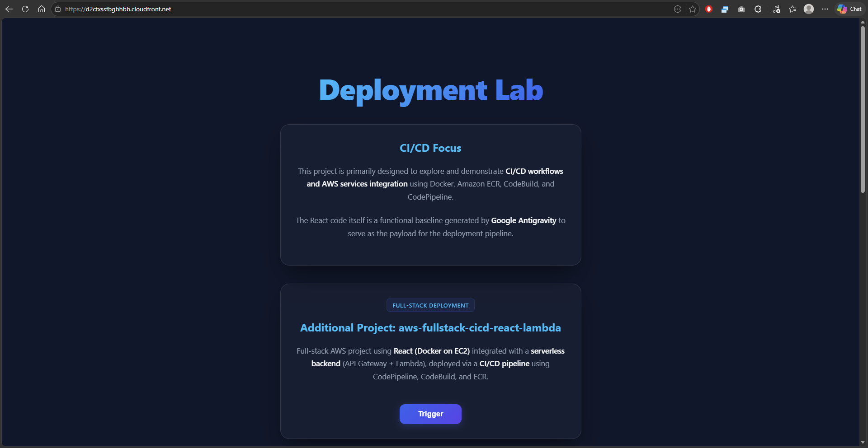Add this page to favorites star
The image size is (868, 448).
[692, 9]
